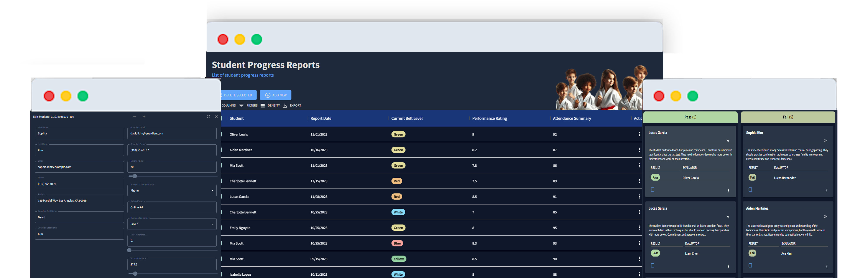
Task: Open the Membership Status dropdown
Action: coord(172,224)
